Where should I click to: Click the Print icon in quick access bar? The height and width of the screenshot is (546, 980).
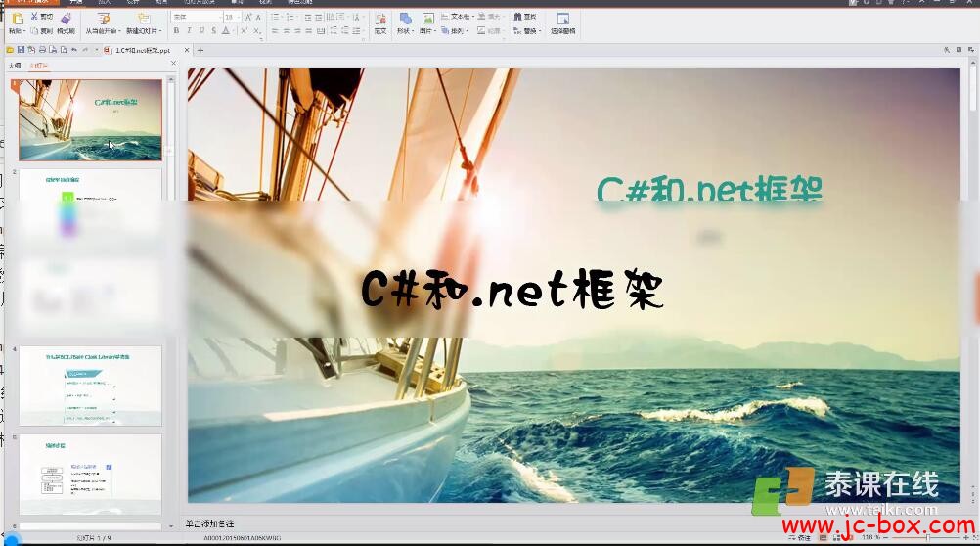[42, 50]
